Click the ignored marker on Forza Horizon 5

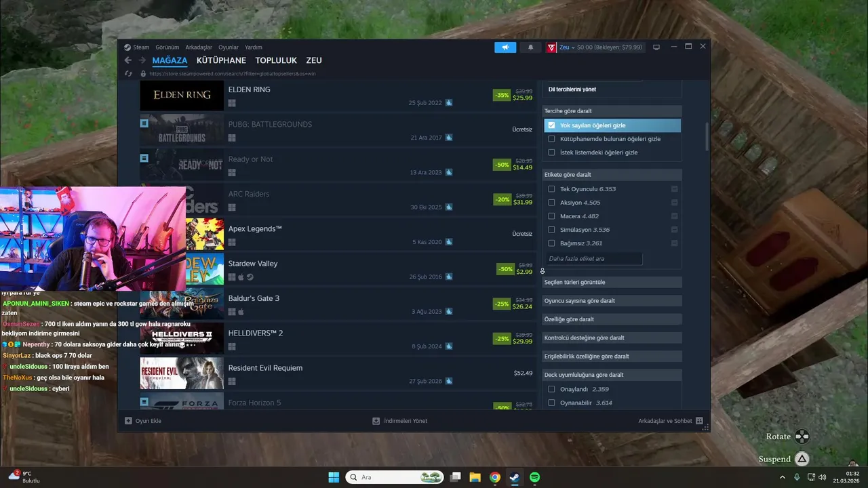click(144, 402)
